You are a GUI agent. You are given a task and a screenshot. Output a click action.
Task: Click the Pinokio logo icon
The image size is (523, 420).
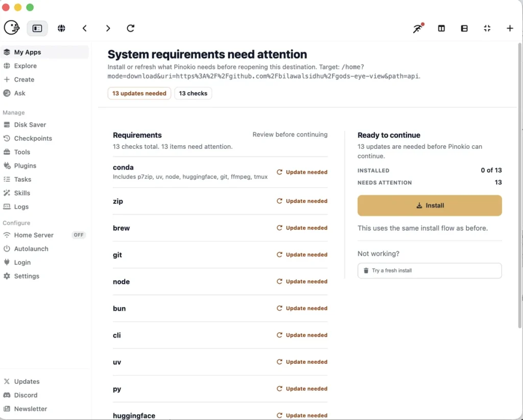12,28
